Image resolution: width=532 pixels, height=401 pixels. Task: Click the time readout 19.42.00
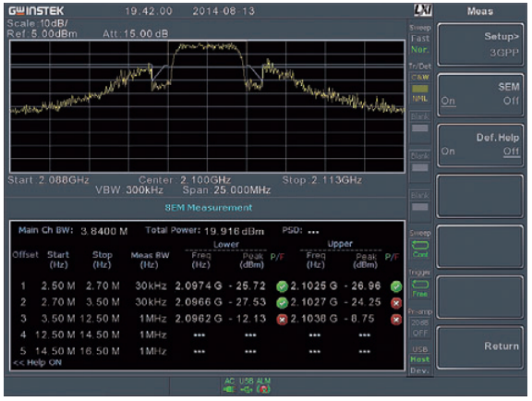149,11
